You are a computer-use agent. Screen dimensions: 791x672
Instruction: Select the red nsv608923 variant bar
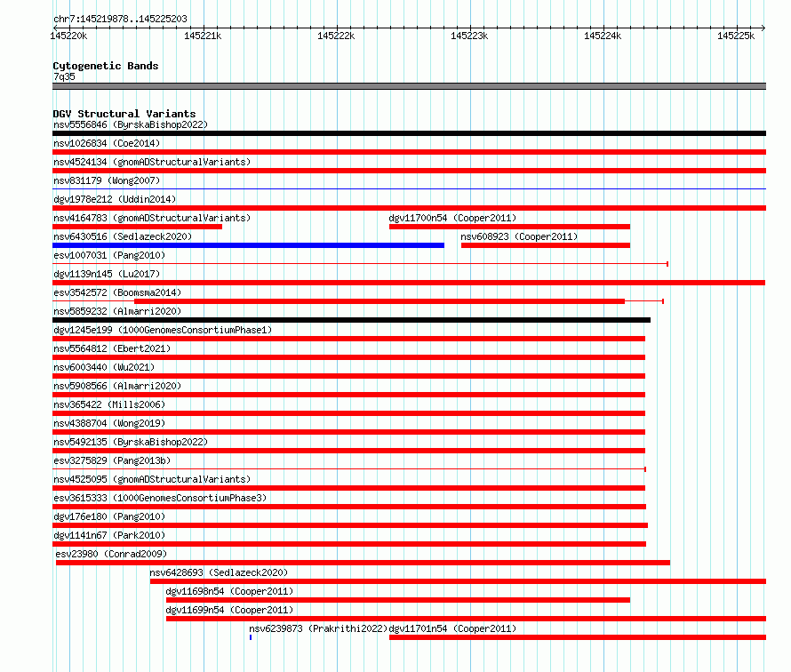tap(546, 245)
